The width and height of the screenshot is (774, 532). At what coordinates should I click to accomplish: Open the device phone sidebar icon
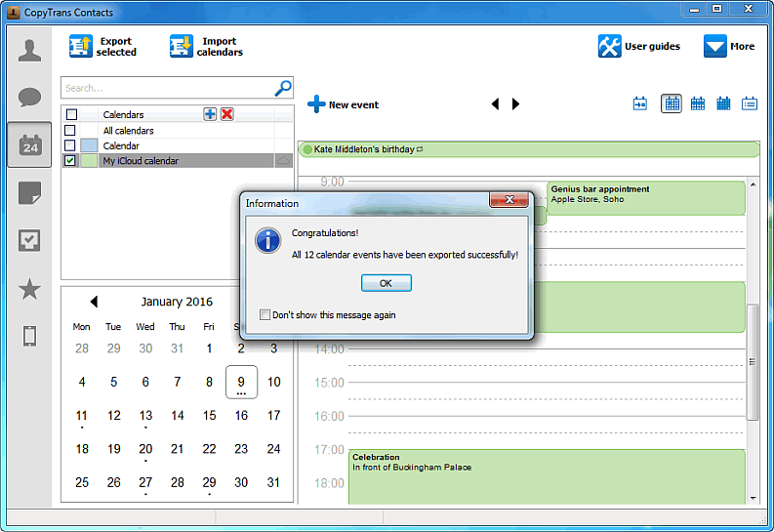(x=29, y=336)
